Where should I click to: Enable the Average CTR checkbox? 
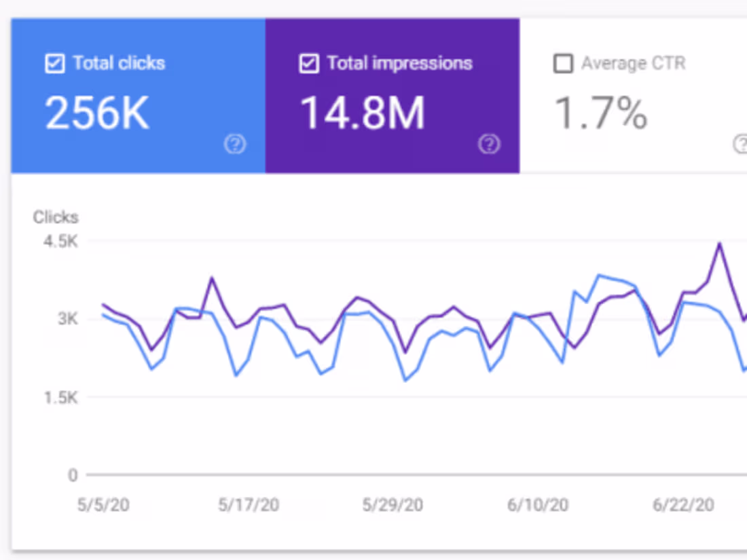(x=563, y=63)
